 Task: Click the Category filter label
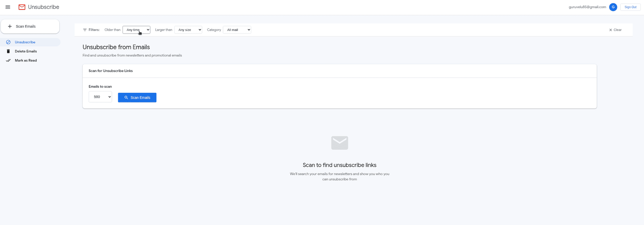pyautogui.click(x=214, y=30)
